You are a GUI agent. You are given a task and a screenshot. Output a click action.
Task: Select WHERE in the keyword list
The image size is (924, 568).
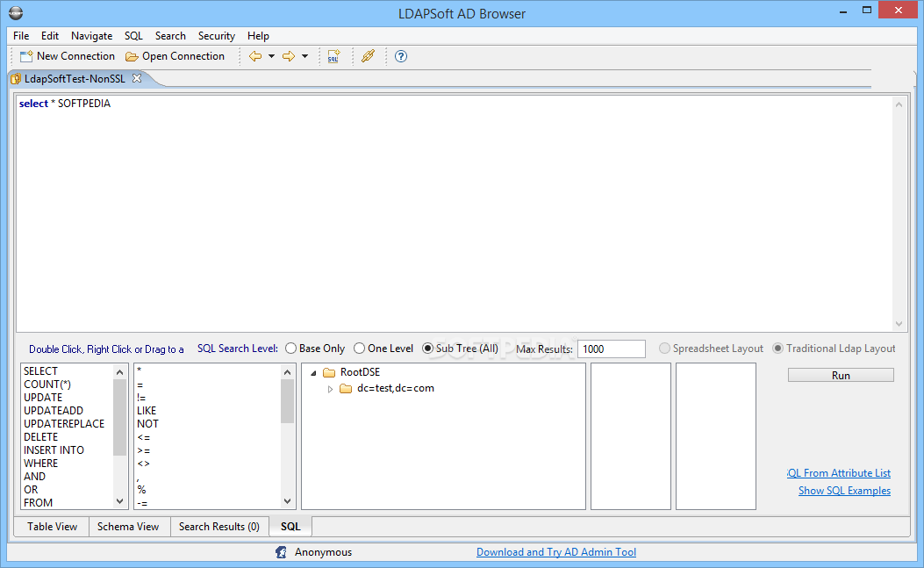[40, 463]
